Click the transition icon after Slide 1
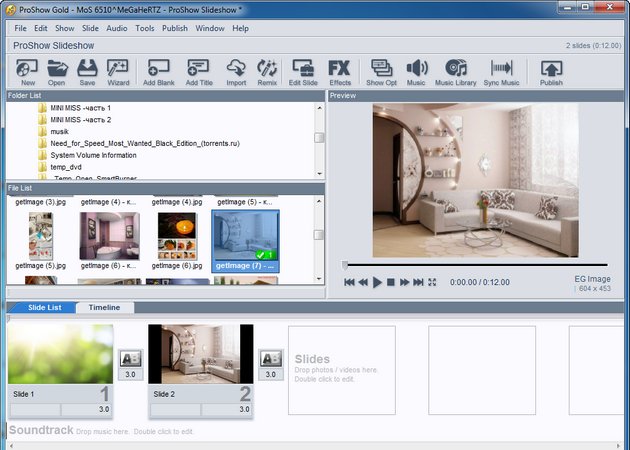Image resolution: width=630 pixels, height=450 pixels. click(130, 358)
